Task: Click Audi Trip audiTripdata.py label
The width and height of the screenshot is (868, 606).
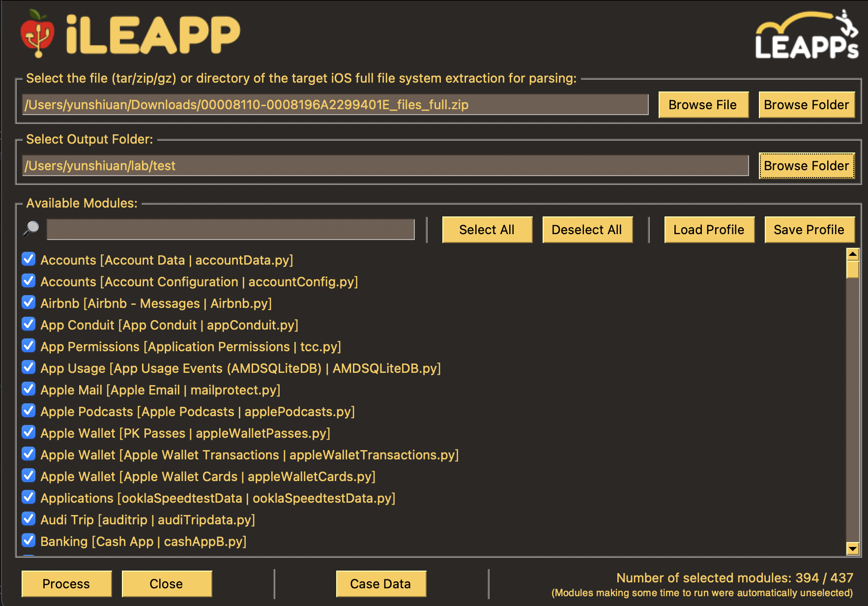Action: point(148,520)
